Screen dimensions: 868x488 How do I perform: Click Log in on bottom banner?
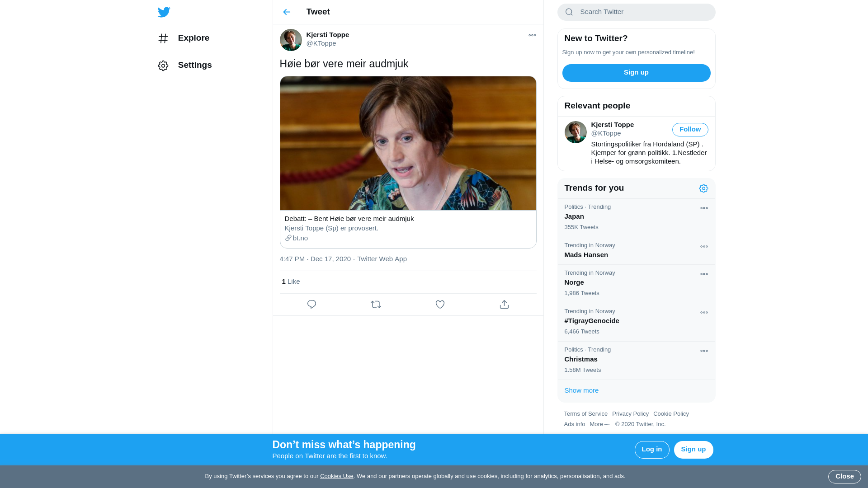point(651,450)
